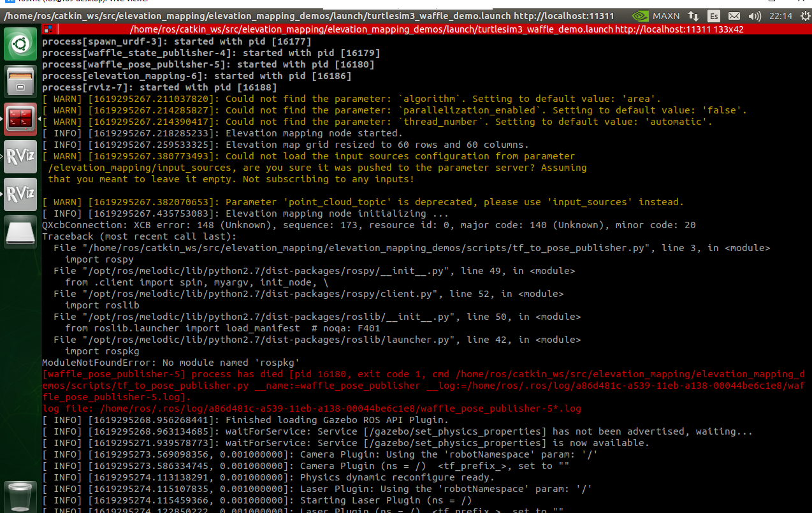Screen dimensions: 812x513
Task: Open the MAXN power mode menu
Action: (666, 15)
